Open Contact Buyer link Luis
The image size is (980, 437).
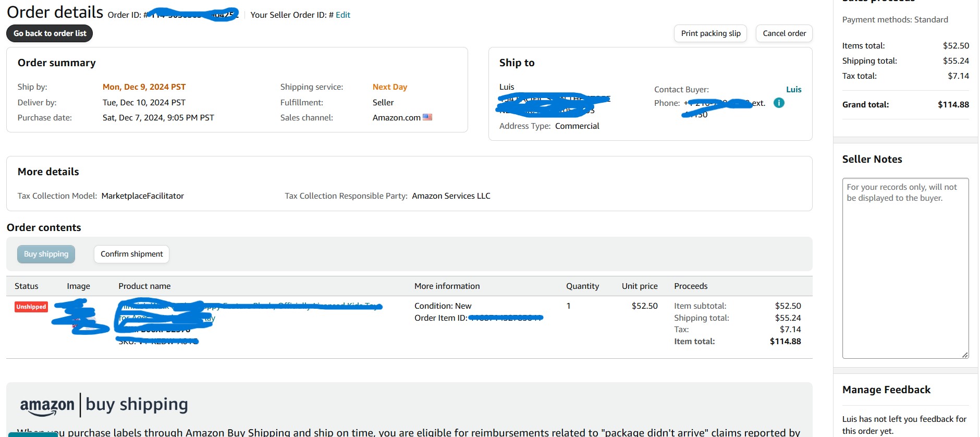(793, 90)
